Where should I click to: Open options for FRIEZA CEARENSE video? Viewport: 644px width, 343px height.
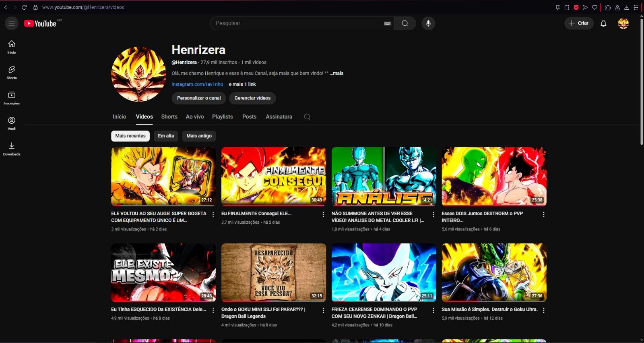tap(433, 311)
